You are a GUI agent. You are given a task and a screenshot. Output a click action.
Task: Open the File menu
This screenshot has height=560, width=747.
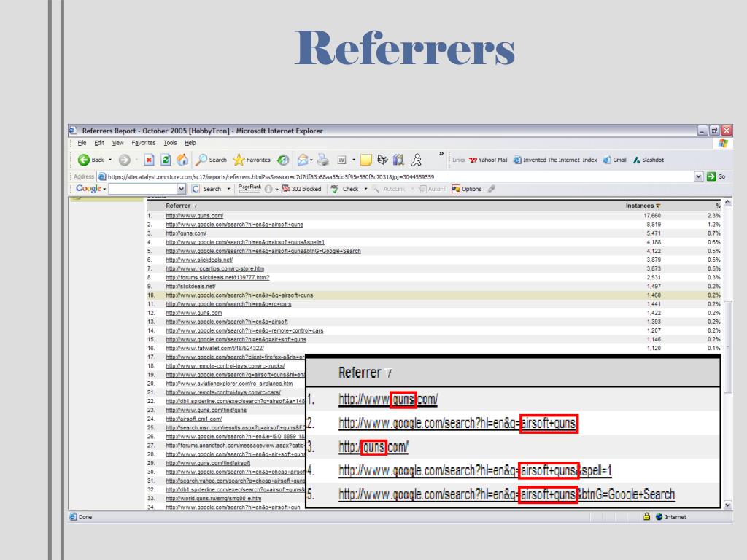coord(82,143)
